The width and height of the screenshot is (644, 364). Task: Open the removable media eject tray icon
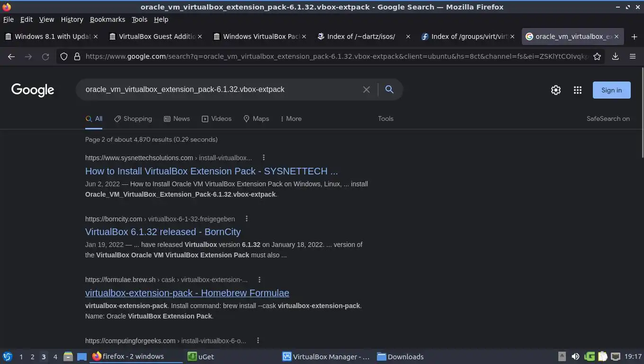562,356
